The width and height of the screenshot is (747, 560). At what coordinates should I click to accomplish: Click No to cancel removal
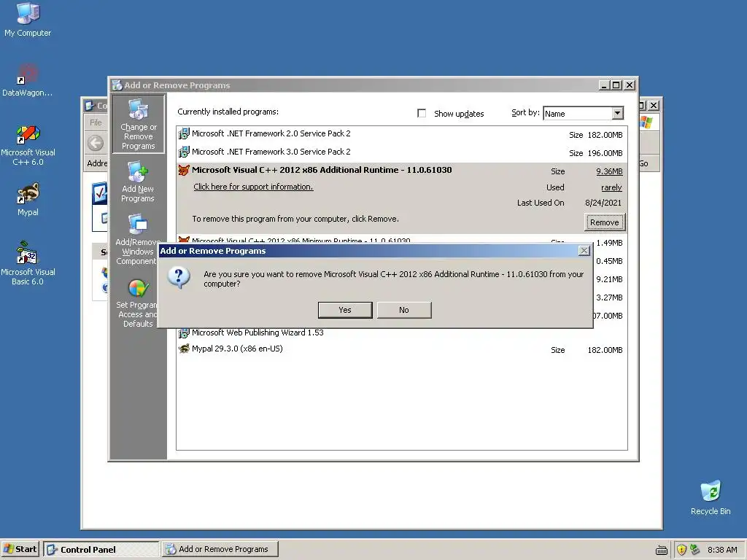[x=404, y=310]
